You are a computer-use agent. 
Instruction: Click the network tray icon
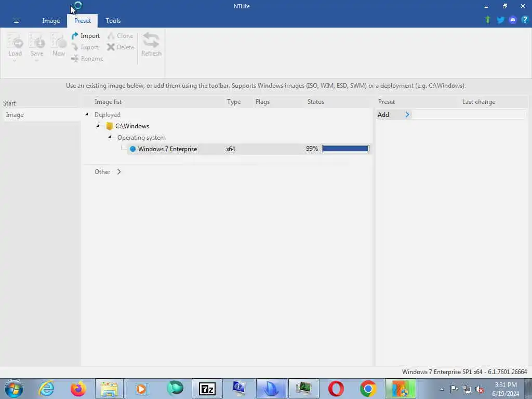point(467,389)
